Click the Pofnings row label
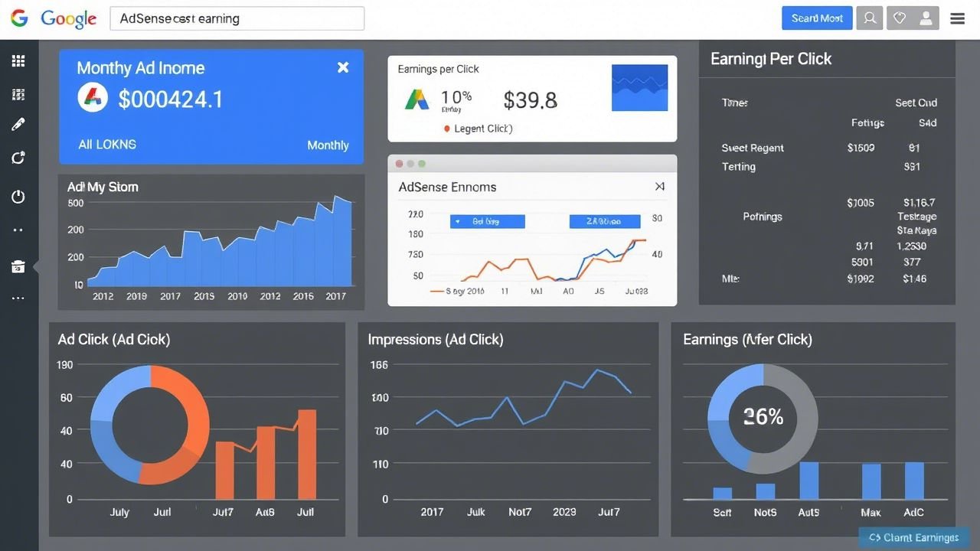This screenshot has width=980, height=551. tap(763, 217)
